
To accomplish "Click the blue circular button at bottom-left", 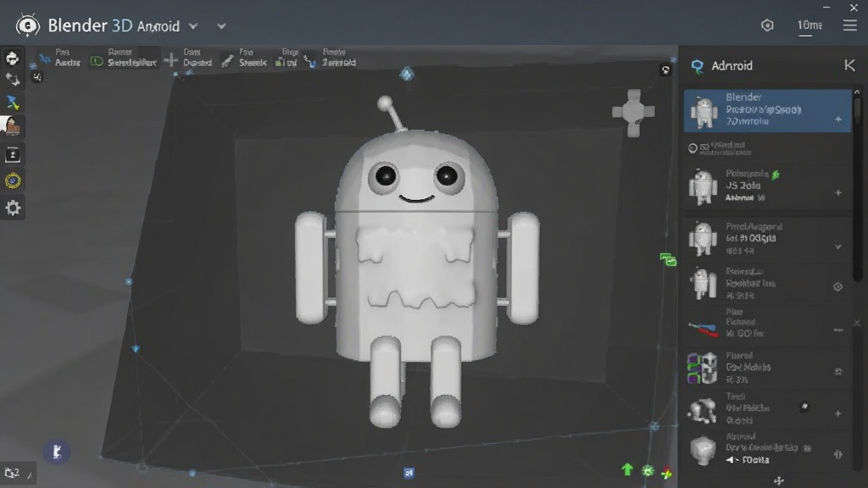I will [57, 452].
